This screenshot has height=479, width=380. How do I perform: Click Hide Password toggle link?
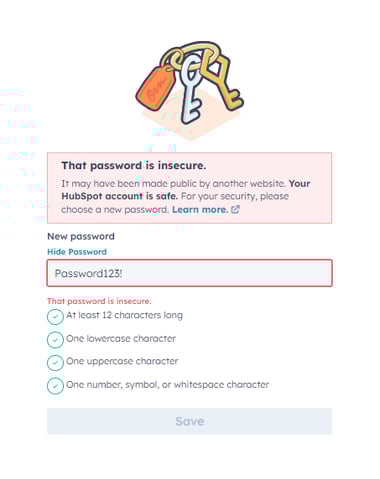pyautogui.click(x=77, y=252)
